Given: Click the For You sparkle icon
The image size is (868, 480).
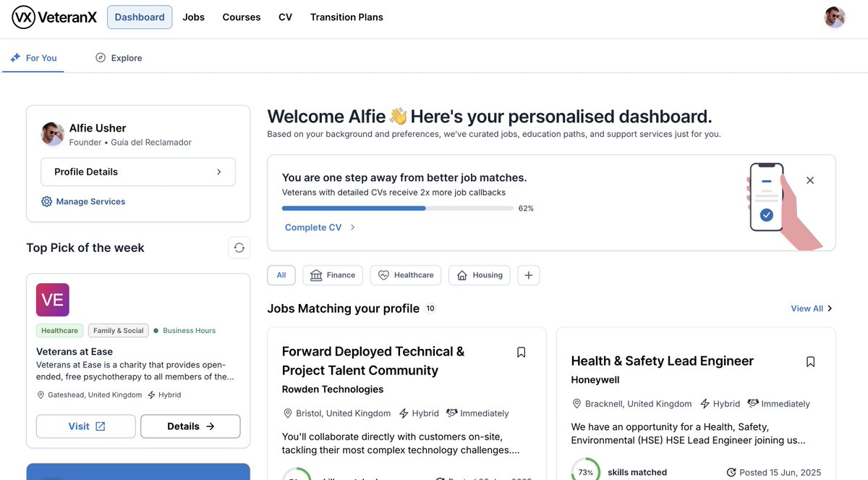Looking at the screenshot, I should tap(15, 58).
